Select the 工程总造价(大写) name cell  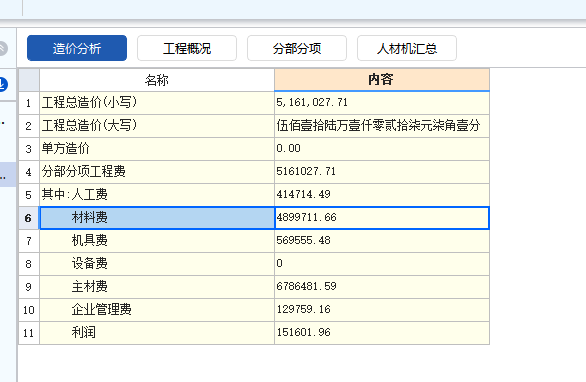pyautogui.click(x=157, y=126)
